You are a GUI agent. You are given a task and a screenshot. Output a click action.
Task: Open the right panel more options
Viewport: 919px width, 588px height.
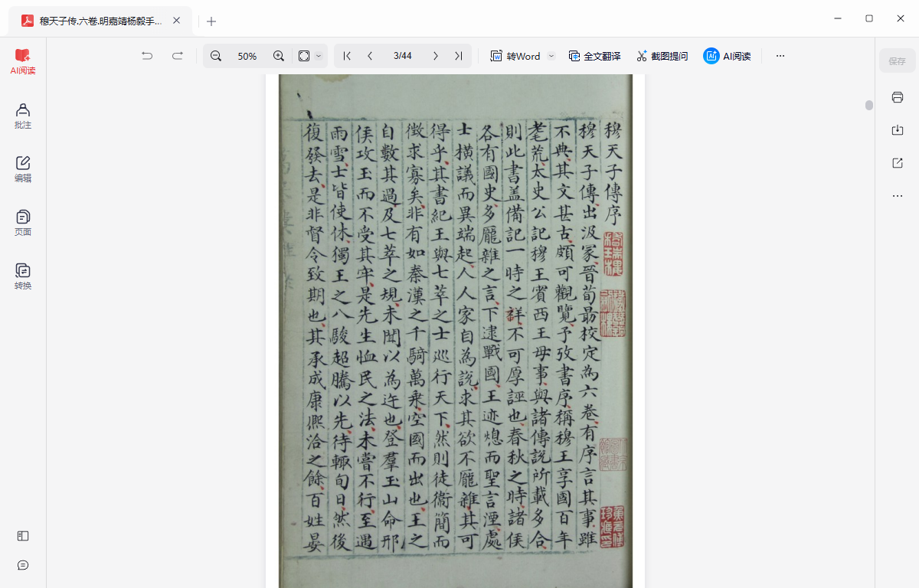(x=898, y=196)
